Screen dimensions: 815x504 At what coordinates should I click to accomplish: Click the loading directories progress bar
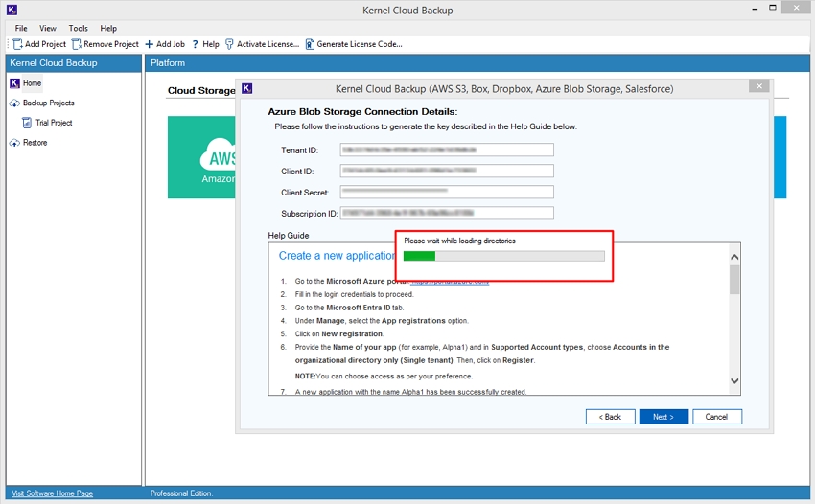[x=503, y=256]
